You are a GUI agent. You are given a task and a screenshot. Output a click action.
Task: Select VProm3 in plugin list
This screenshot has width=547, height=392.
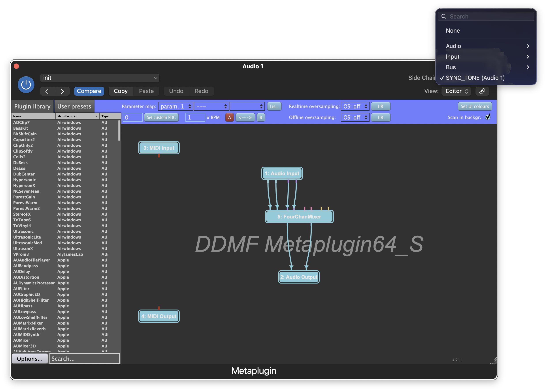[x=65, y=254]
